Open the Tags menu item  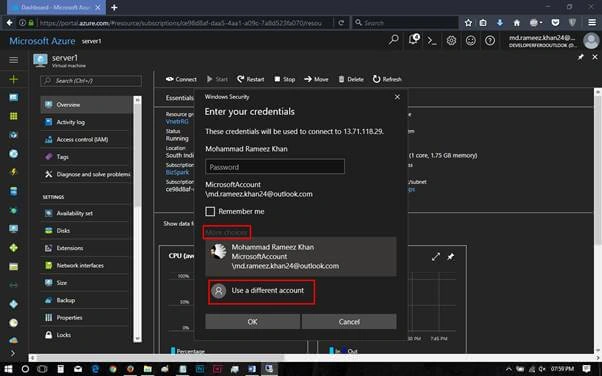point(86,157)
